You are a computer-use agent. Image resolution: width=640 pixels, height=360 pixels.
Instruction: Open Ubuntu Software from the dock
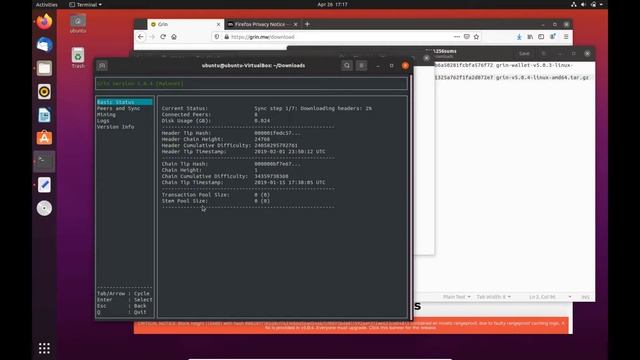pyautogui.click(x=44, y=138)
